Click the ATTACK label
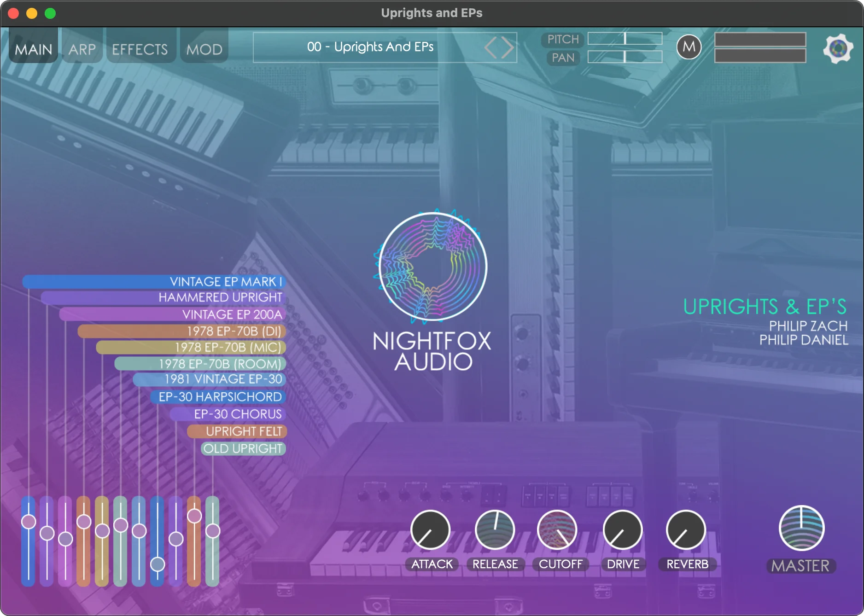864x616 pixels. tap(432, 564)
